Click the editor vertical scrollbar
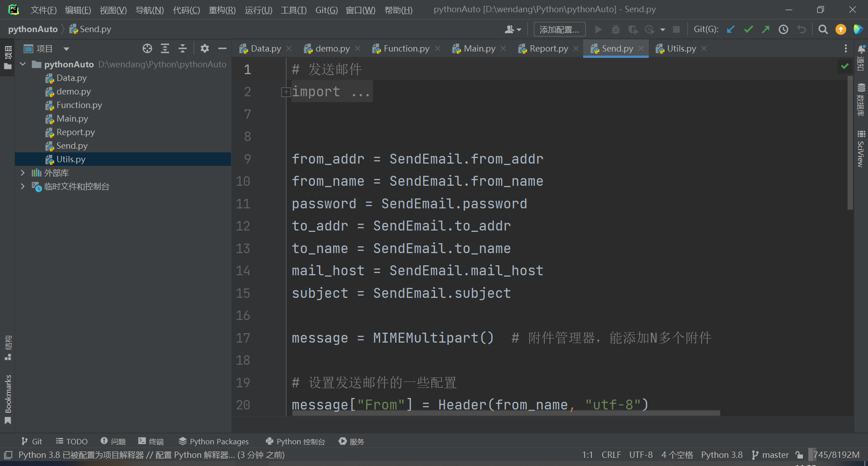 pos(850,142)
